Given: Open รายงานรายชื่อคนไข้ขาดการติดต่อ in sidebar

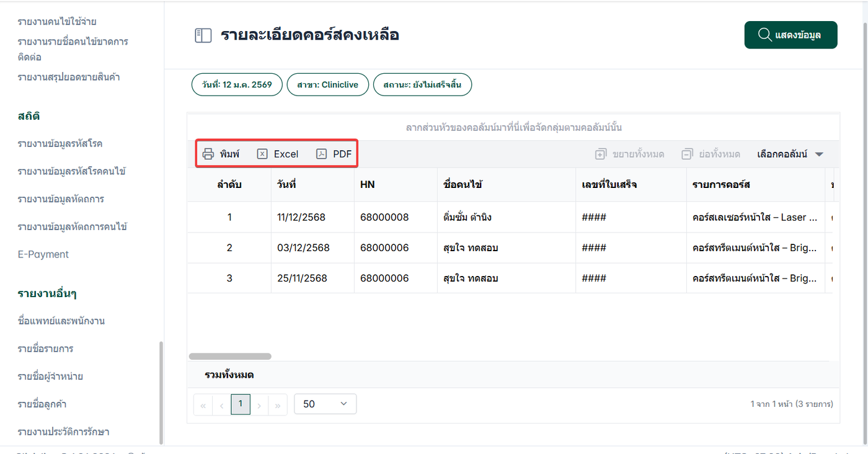Looking at the screenshot, I should pos(73,49).
